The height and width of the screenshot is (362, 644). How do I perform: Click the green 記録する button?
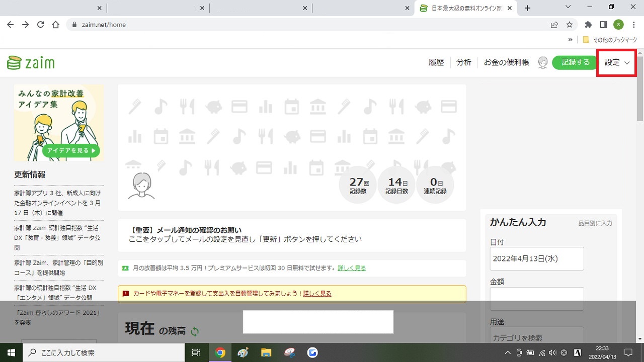click(576, 62)
